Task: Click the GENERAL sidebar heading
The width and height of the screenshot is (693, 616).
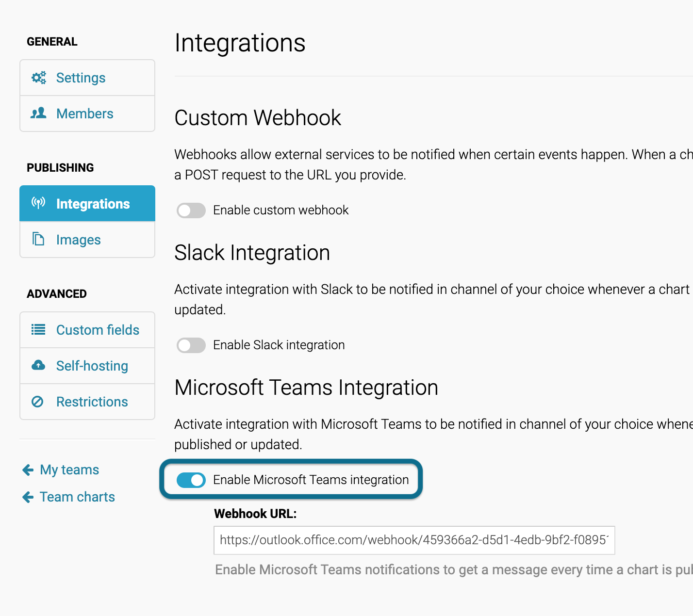Action: [x=52, y=42]
